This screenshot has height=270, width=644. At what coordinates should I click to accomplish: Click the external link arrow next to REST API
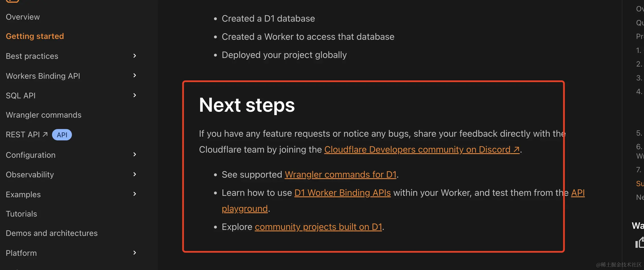45,134
